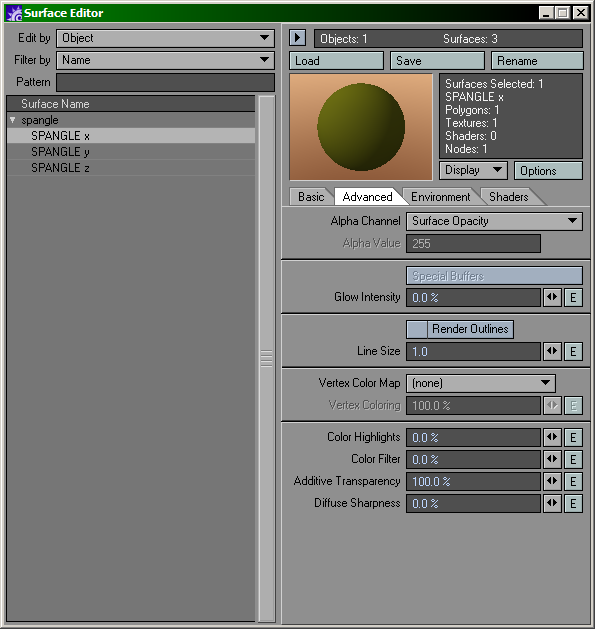Click the Glow Intensity arrow slider button
The height and width of the screenshot is (629, 595).
[x=552, y=298]
